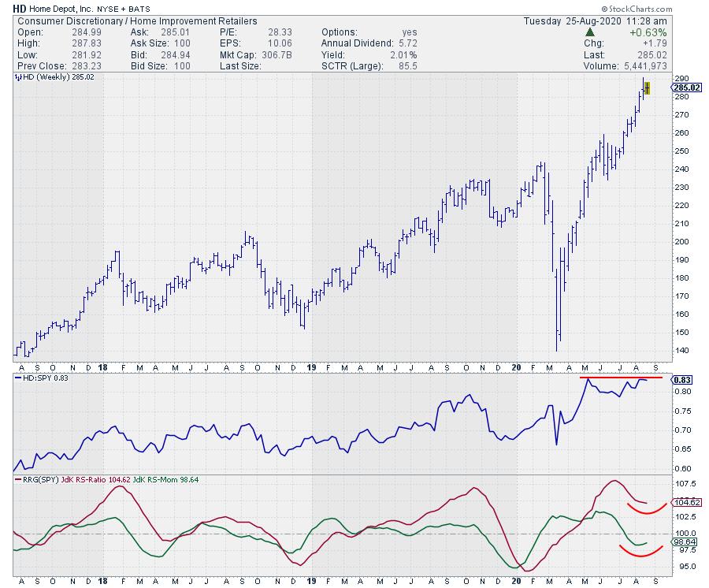Click the 19 year marker on time axis
The image size is (709, 588).
(310, 367)
